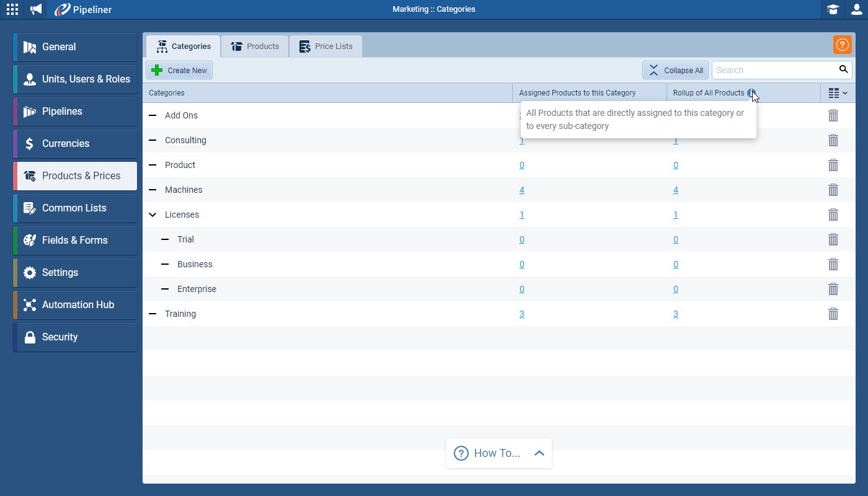Collapse the Licenses category tree

[x=153, y=215]
